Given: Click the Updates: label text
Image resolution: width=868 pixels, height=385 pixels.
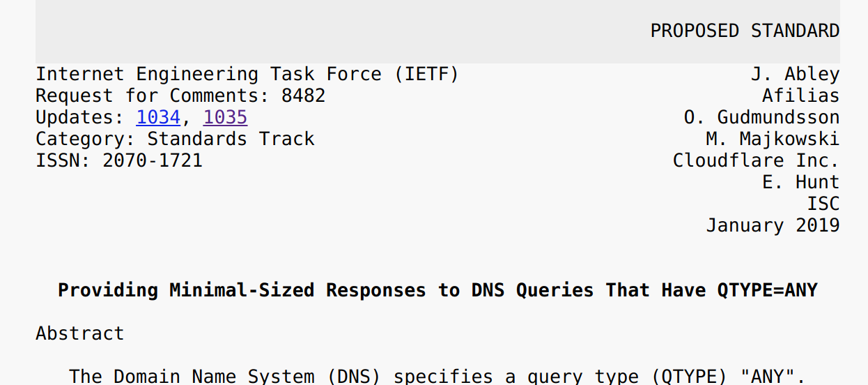Looking at the screenshot, I should 80,117.
